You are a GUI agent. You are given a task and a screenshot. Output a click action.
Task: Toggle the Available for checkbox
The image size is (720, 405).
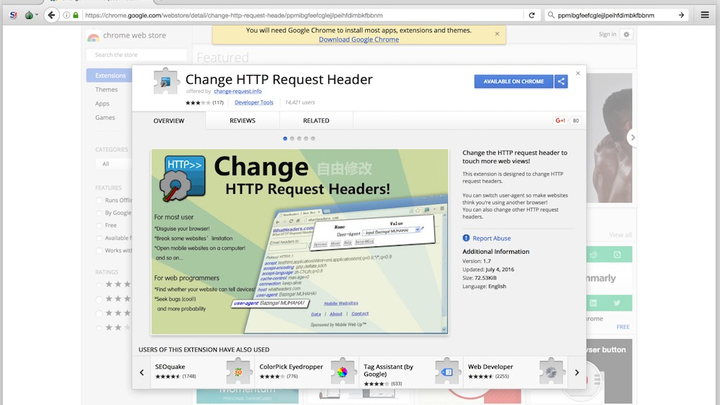(x=99, y=238)
